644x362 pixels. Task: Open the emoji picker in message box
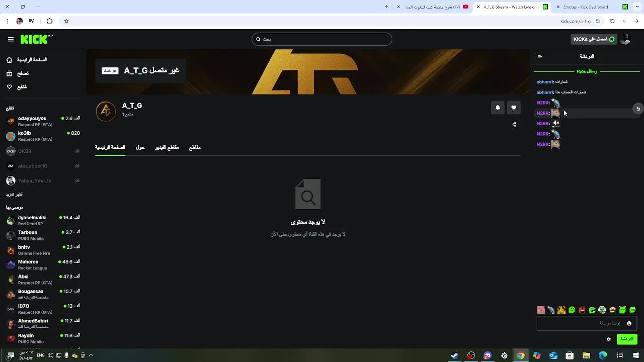pyautogui.click(x=629, y=323)
